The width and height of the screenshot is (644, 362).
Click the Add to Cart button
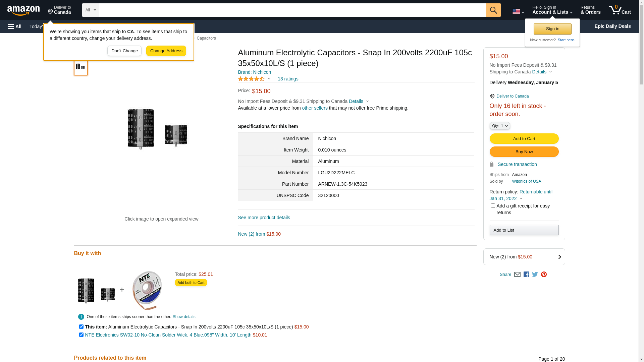click(524, 139)
